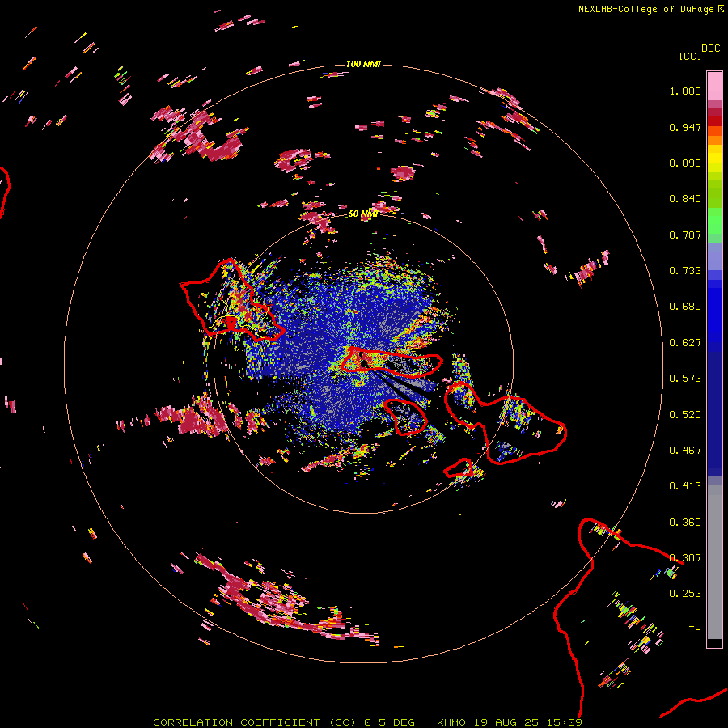Click the 0.893 legend value

click(x=685, y=163)
